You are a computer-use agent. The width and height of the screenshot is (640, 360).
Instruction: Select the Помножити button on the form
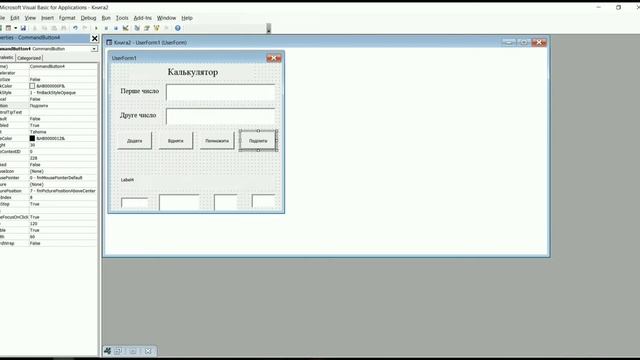pyautogui.click(x=217, y=141)
